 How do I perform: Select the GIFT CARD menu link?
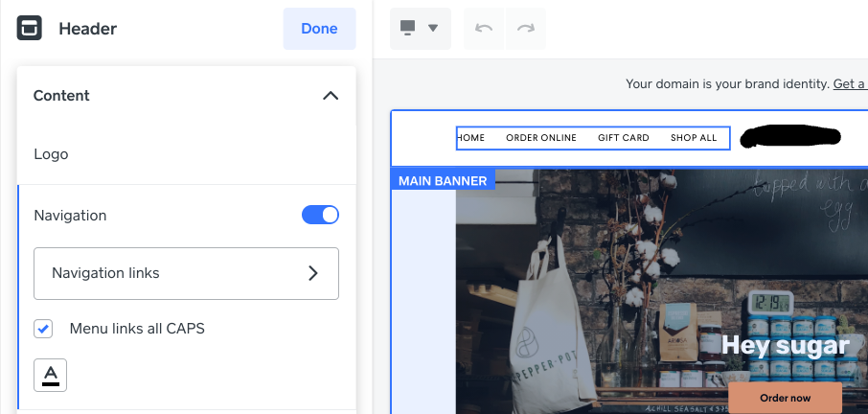click(624, 138)
